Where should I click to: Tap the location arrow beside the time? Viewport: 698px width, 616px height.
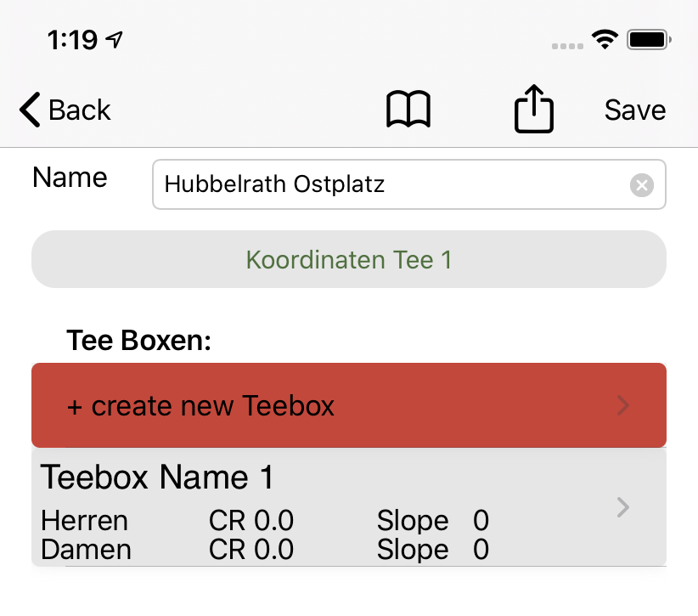point(115,39)
